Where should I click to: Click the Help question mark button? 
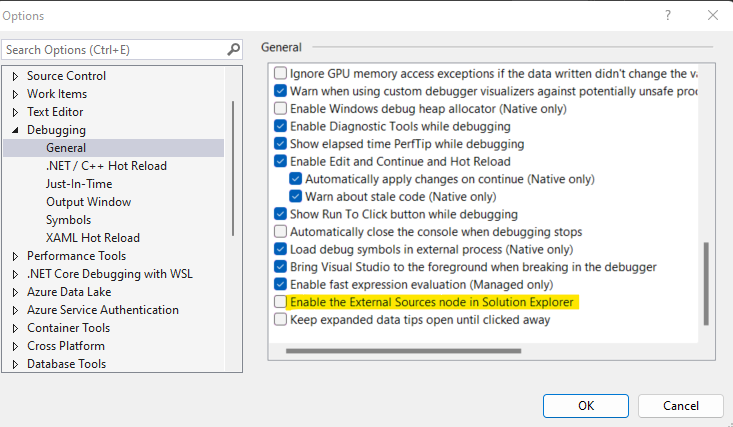pyautogui.click(x=666, y=16)
